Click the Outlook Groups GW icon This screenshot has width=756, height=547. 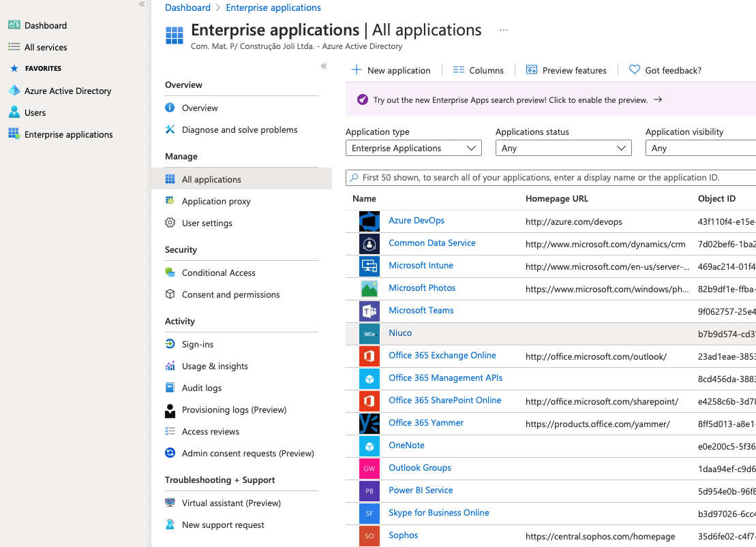point(369,469)
